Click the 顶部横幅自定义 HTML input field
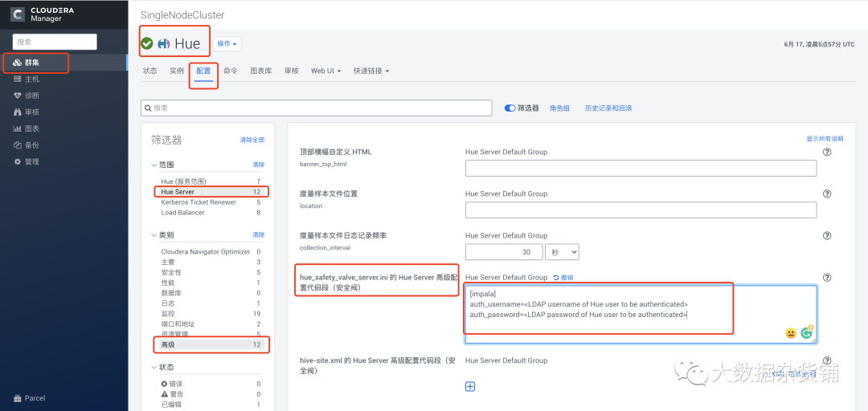The image size is (868, 411). [x=641, y=168]
